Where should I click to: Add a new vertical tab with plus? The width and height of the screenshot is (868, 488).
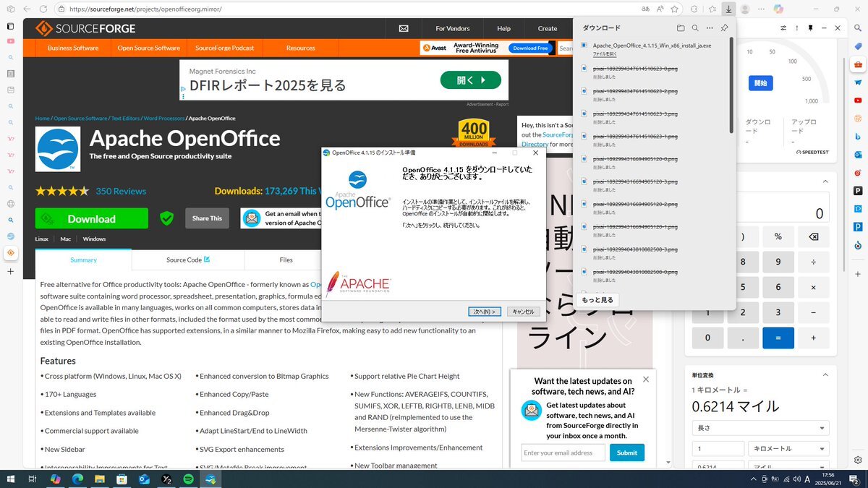11,271
